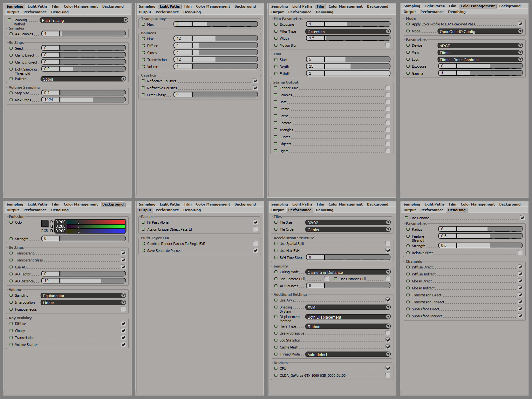Click the circle marker beside Volume Scatter

point(11,345)
